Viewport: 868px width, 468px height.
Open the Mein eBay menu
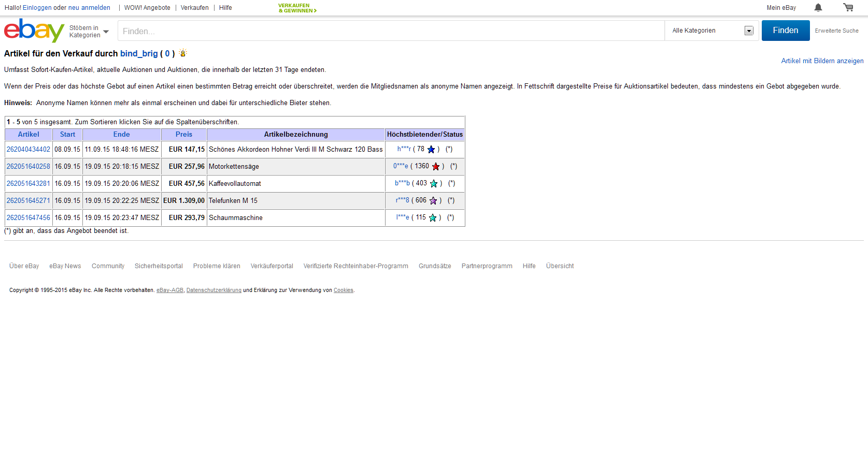click(x=781, y=8)
